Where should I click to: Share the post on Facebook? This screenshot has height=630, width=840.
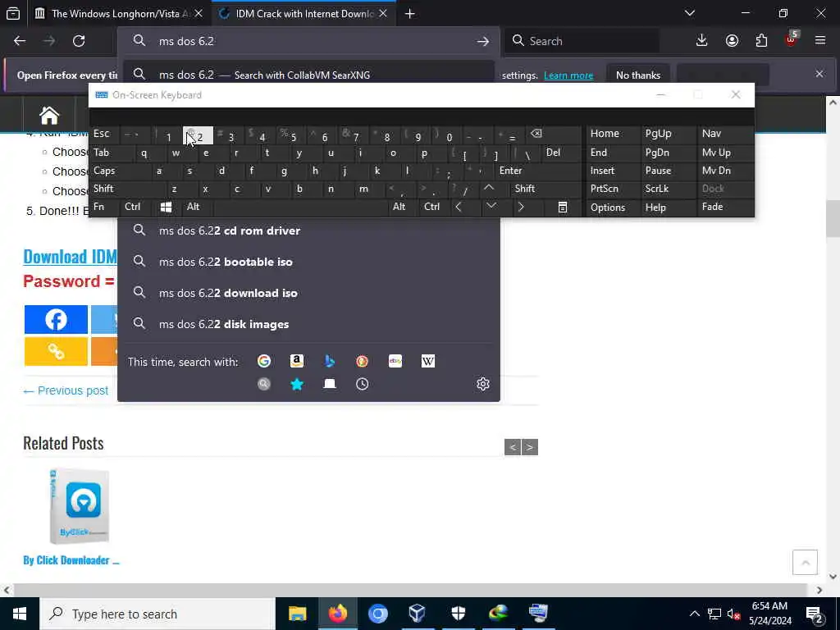point(56,320)
